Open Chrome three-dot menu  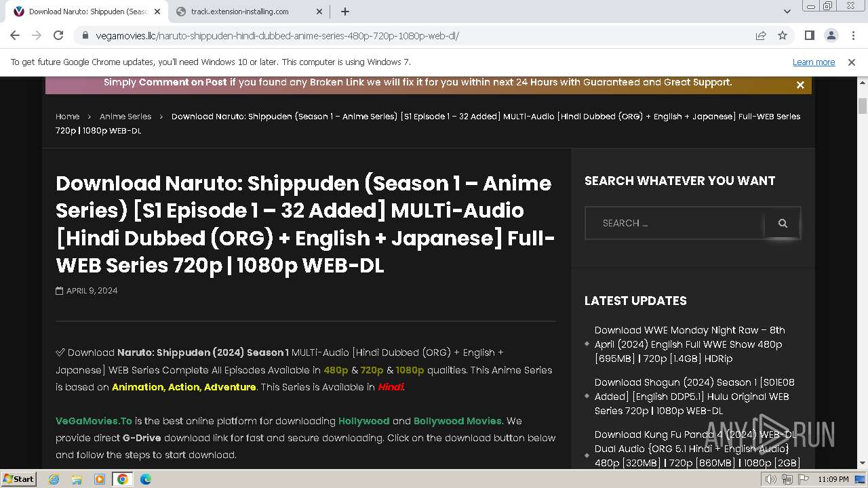(852, 35)
